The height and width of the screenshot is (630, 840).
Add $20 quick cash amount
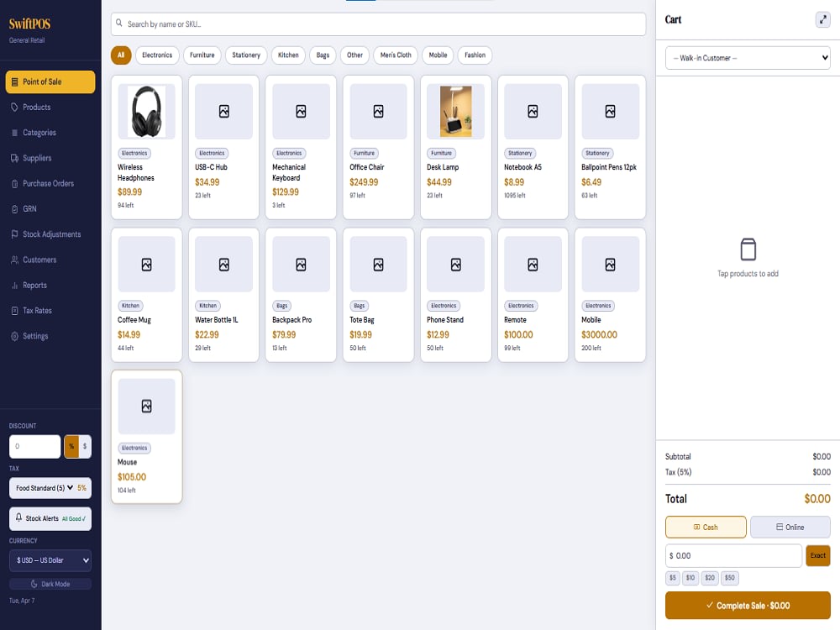pyautogui.click(x=710, y=578)
